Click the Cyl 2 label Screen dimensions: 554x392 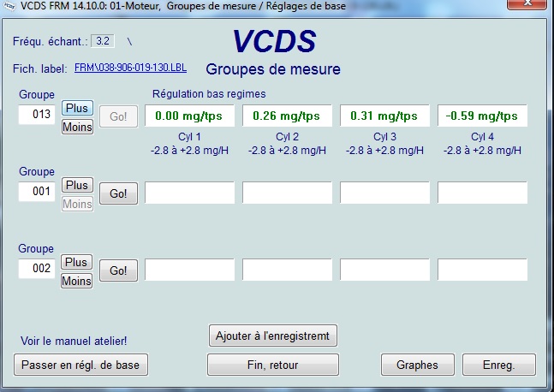(x=287, y=137)
